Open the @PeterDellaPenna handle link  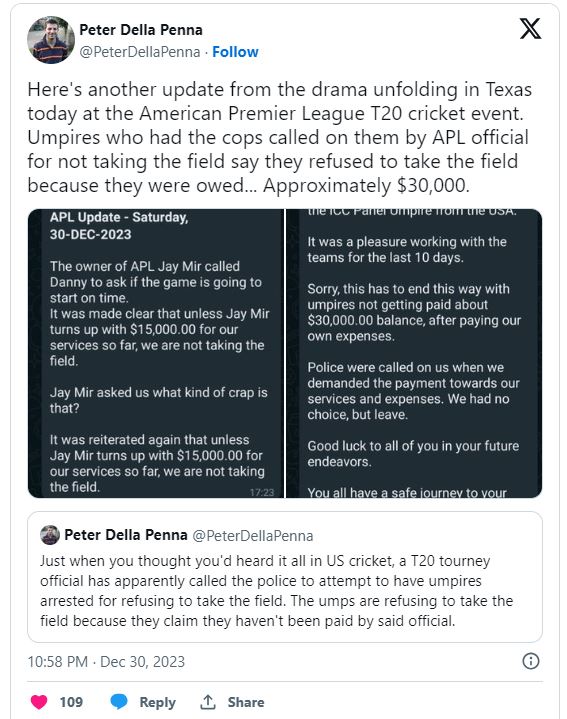coord(140,52)
